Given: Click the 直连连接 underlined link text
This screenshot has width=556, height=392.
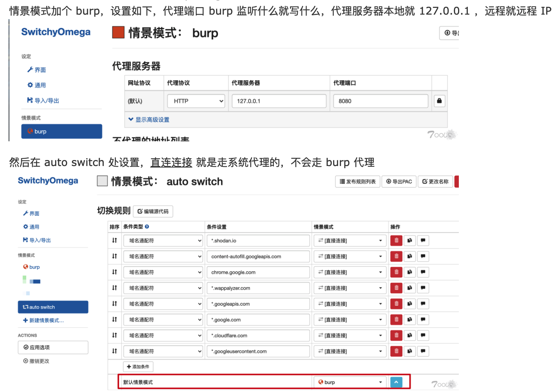Looking at the screenshot, I should pyautogui.click(x=171, y=162).
